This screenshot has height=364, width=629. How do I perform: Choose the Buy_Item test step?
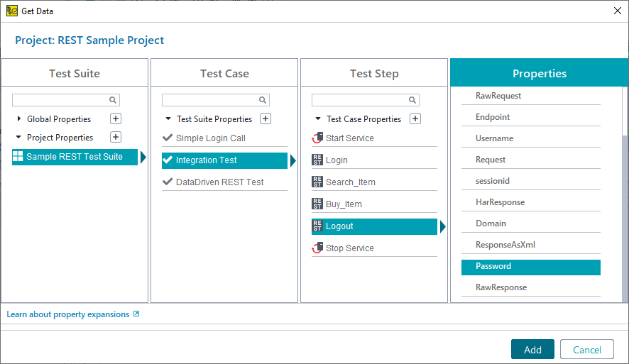pyautogui.click(x=344, y=204)
